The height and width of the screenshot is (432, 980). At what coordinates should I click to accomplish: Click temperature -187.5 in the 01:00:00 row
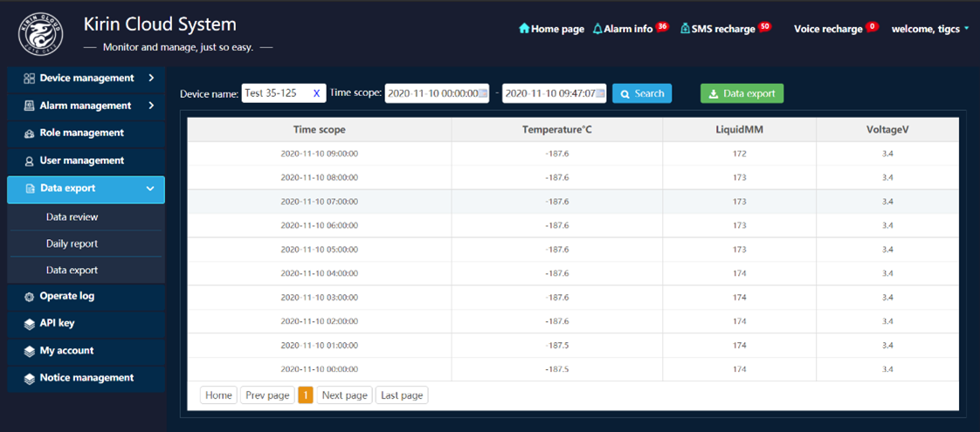pos(557,346)
